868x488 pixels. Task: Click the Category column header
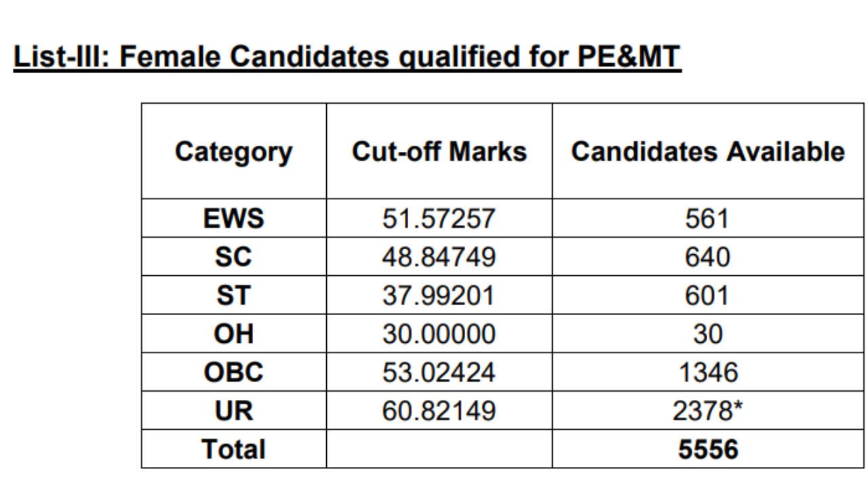coord(233,152)
